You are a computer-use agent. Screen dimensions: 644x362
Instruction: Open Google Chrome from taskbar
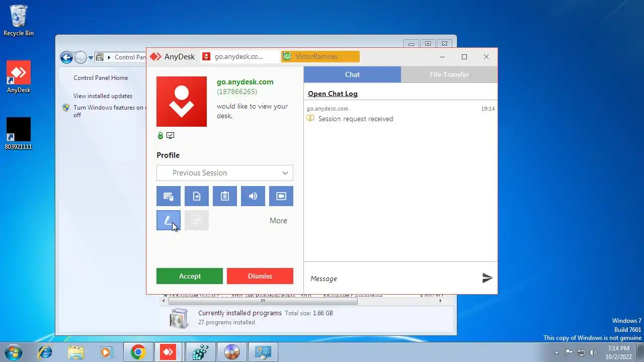click(138, 352)
